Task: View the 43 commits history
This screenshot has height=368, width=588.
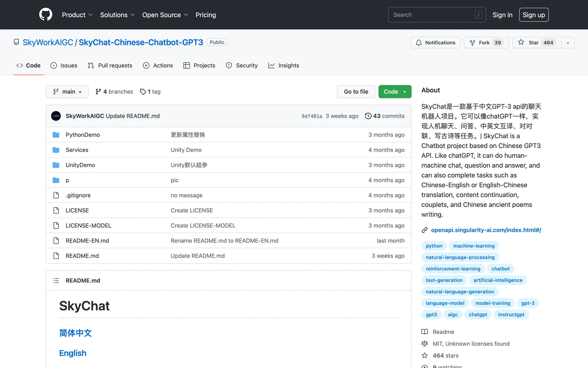Action: coord(385,116)
